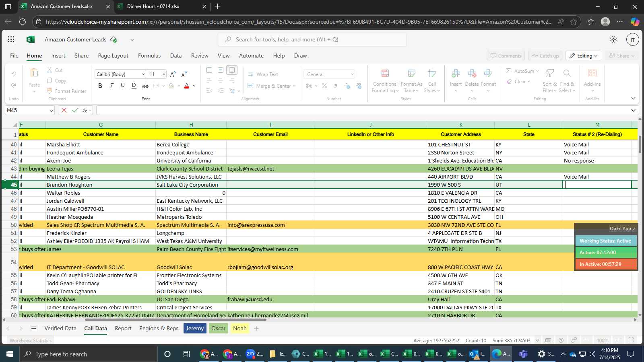Image resolution: width=644 pixels, height=362 pixels.
Task: Open Windows Start menu
Action: click(x=9, y=354)
